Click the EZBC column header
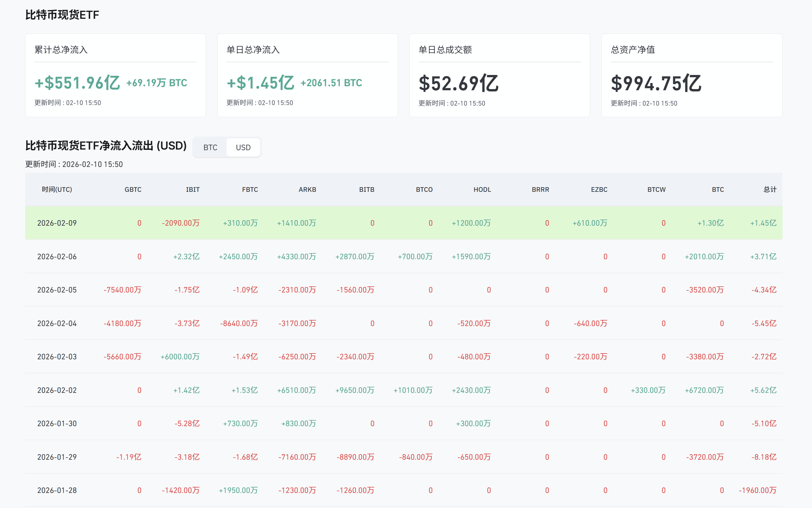This screenshot has height=508, width=812. coord(599,189)
